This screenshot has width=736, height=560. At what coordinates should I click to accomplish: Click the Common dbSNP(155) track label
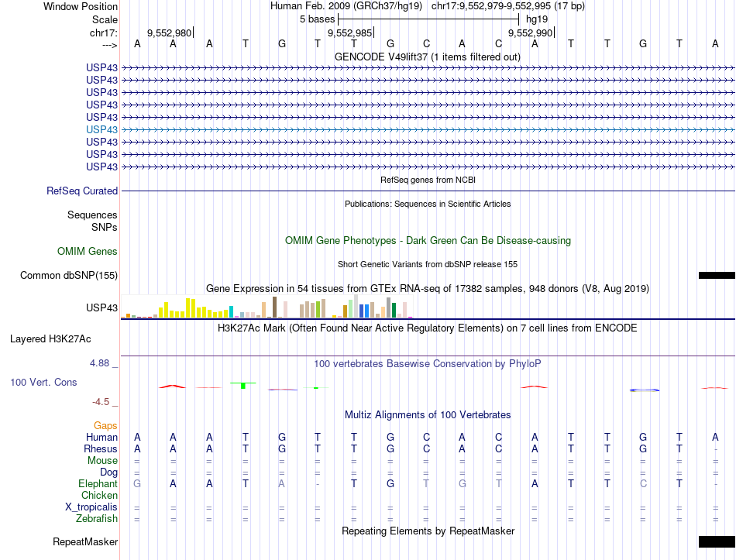[68, 275]
